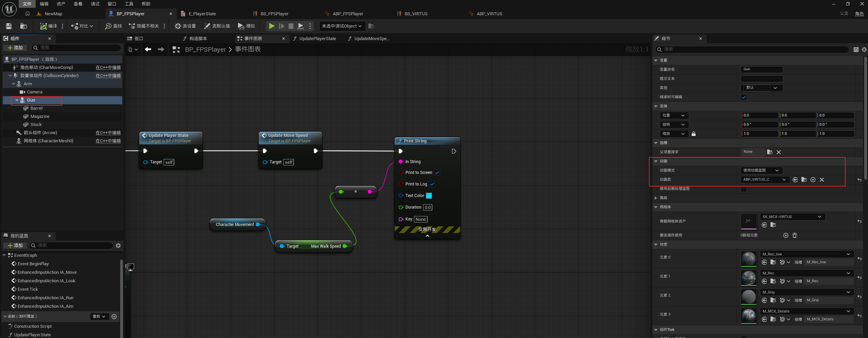Open the 工具 (Tools) menu
Viewport: 868px width, 338px height.
(x=129, y=4)
